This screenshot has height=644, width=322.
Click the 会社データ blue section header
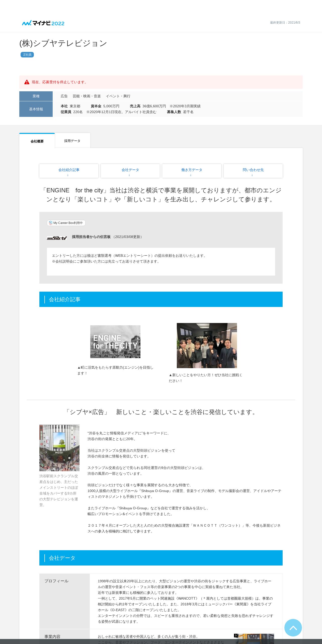click(x=161, y=558)
